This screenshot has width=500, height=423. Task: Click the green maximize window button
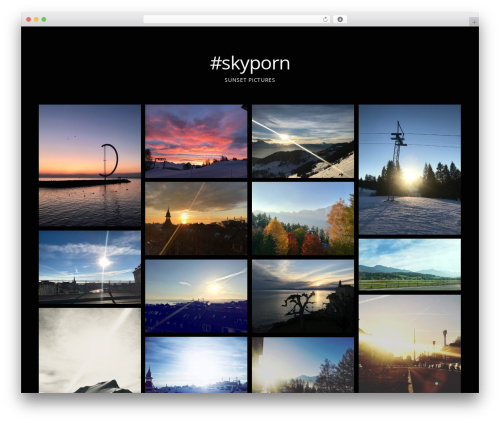[x=44, y=19]
